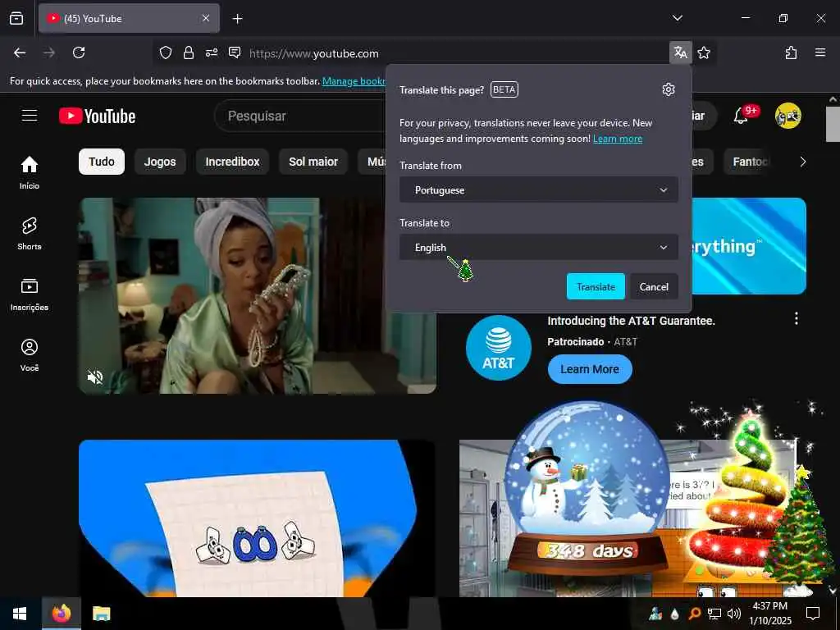The image size is (840, 630).
Task: Open translation settings gear
Action: pyautogui.click(x=668, y=89)
